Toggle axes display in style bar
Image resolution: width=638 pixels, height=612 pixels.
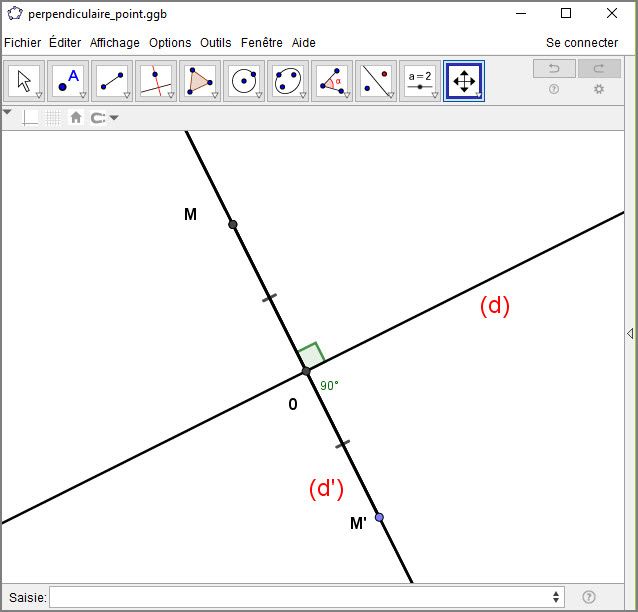pos(30,118)
